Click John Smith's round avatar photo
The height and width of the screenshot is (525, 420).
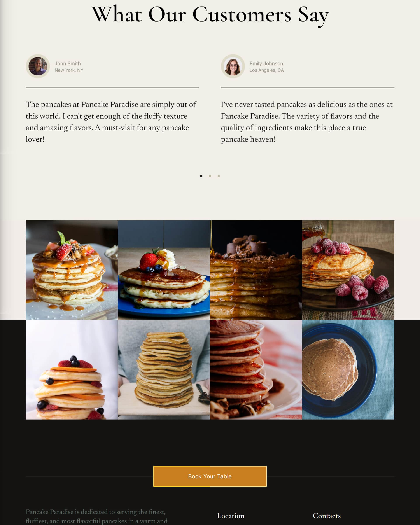[38, 66]
